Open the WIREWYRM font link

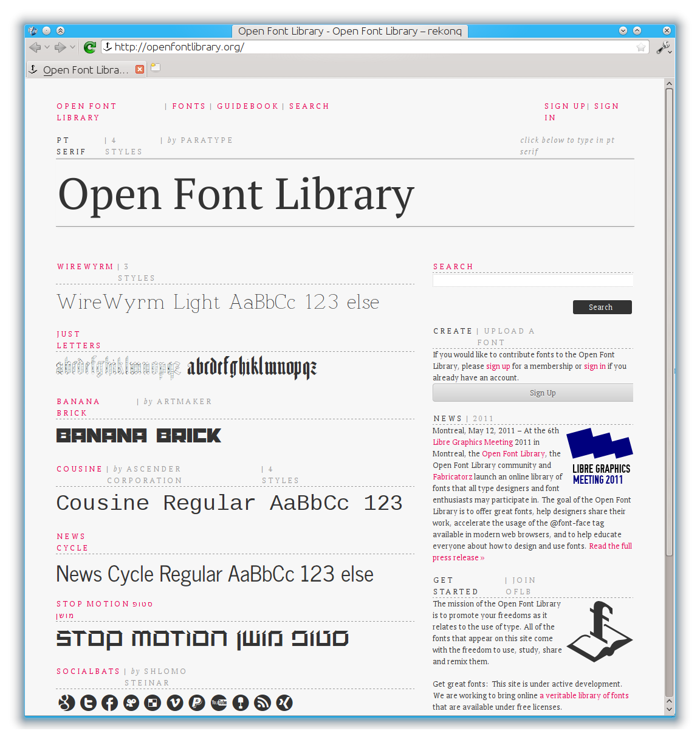coord(85,267)
